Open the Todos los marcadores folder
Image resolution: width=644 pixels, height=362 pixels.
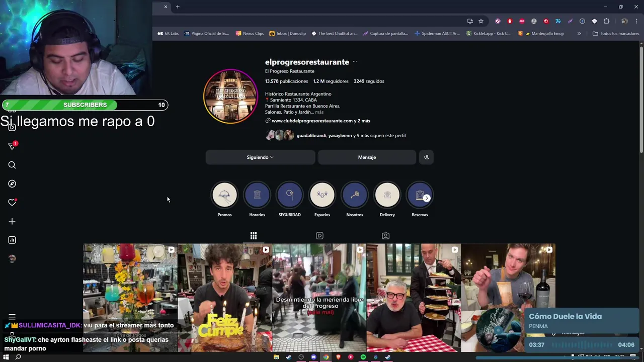click(x=616, y=34)
